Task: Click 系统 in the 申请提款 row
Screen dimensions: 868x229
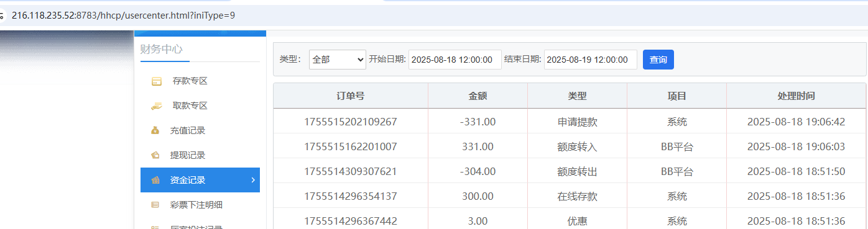Action: [x=676, y=122]
